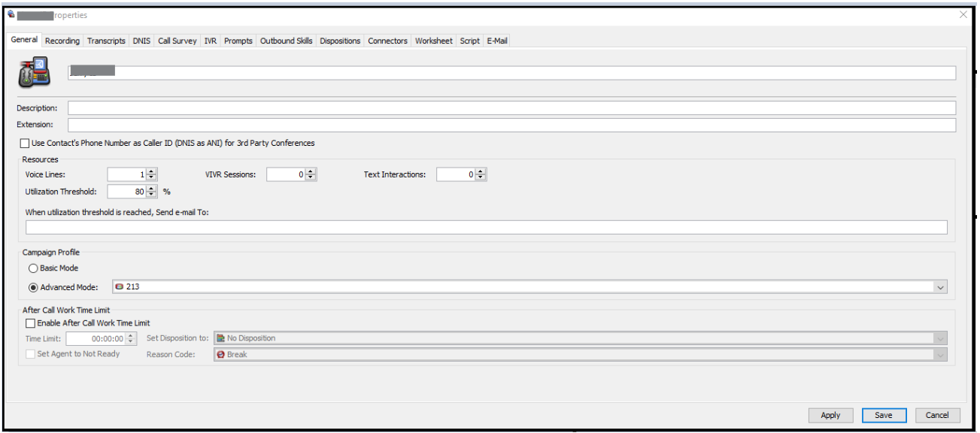Increase Utilization Threshold with up arrow
Viewport: 980px width, 433px height.
pyautogui.click(x=151, y=189)
